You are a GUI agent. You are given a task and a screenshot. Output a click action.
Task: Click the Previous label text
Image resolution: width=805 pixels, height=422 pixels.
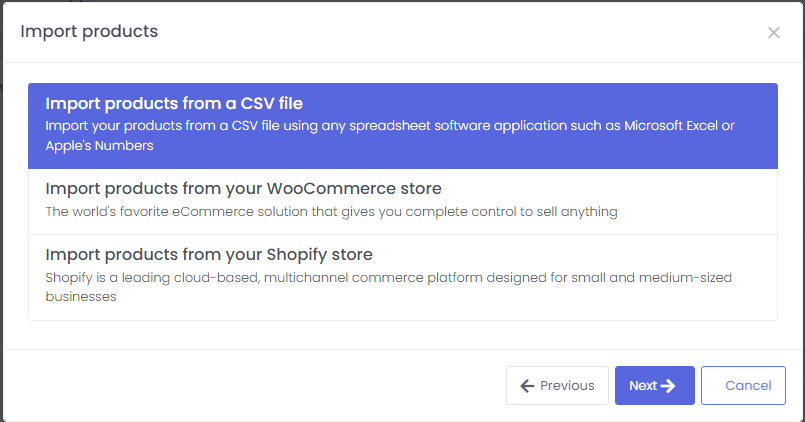567,386
